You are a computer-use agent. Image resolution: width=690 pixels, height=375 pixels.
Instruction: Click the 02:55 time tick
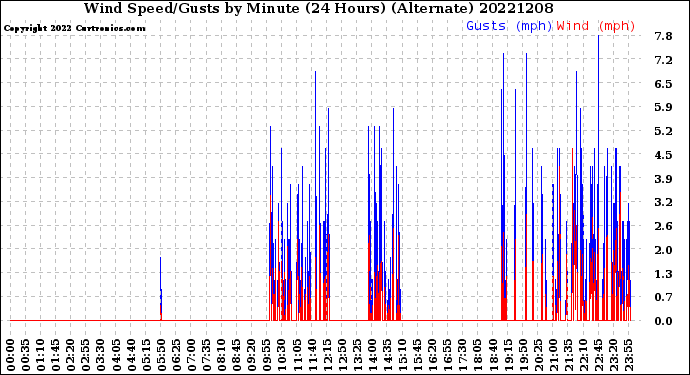(x=86, y=355)
